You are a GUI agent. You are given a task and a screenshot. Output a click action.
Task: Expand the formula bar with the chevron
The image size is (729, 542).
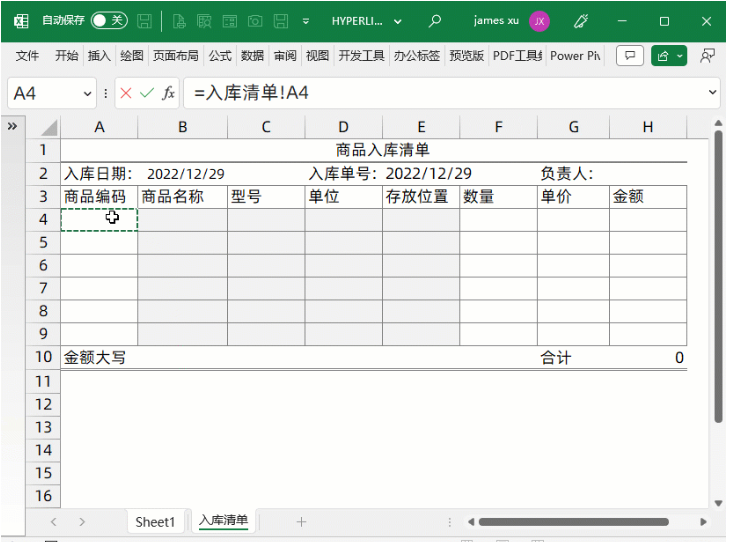[x=712, y=93]
